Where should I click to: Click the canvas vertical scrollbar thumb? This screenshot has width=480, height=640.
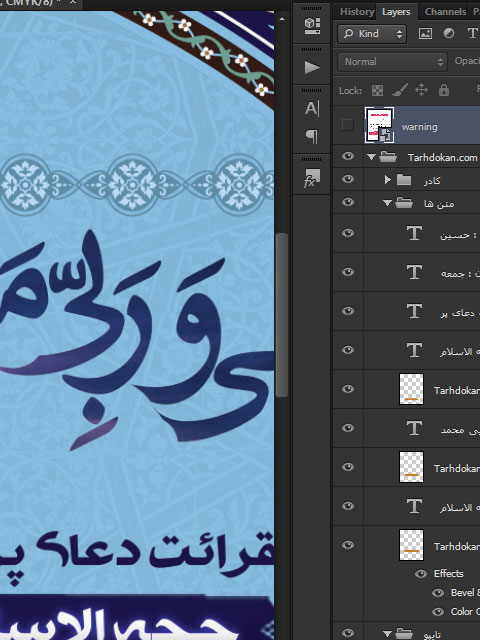282,314
